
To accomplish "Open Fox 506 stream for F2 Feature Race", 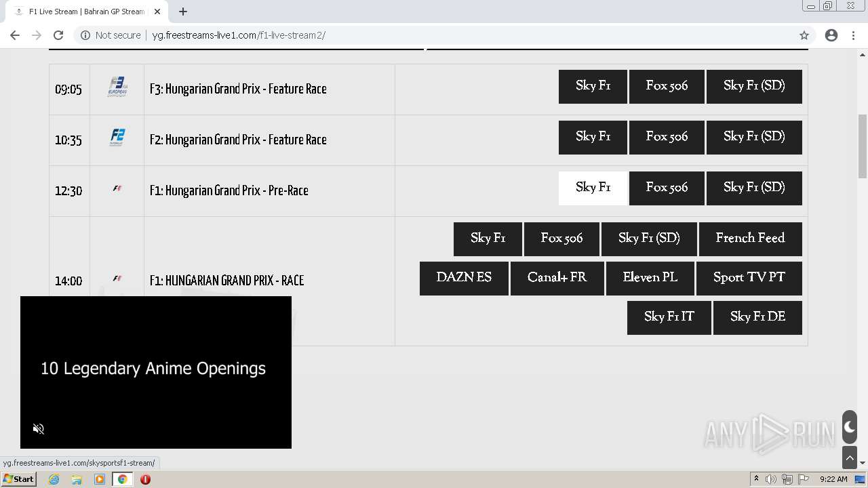I will pyautogui.click(x=667, y=137).
